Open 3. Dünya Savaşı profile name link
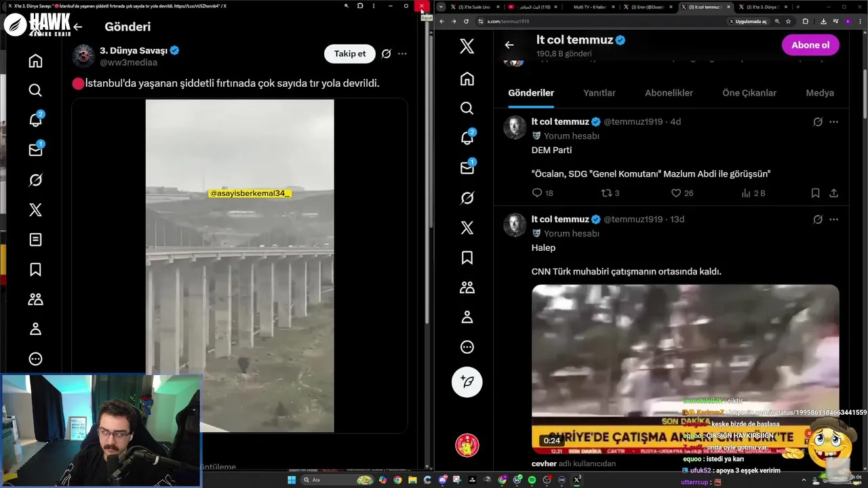The width and height of the screenshot is (868, 488). 134,50
